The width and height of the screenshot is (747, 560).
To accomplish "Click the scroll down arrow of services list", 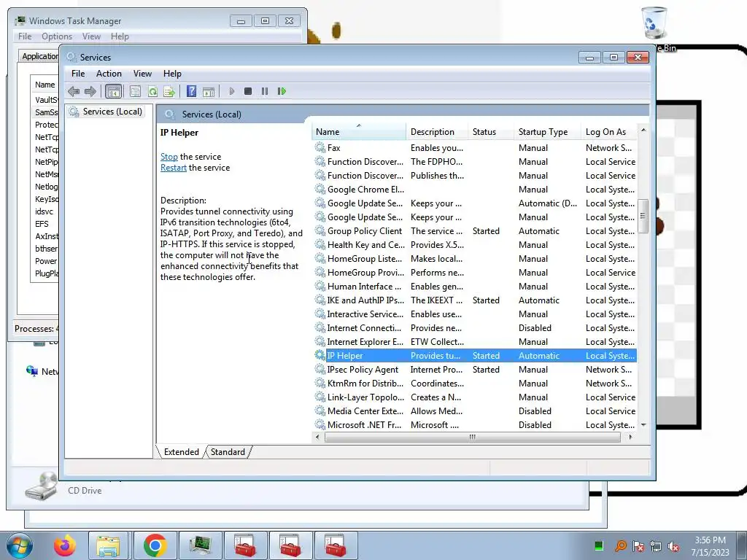I will point(643,425).
